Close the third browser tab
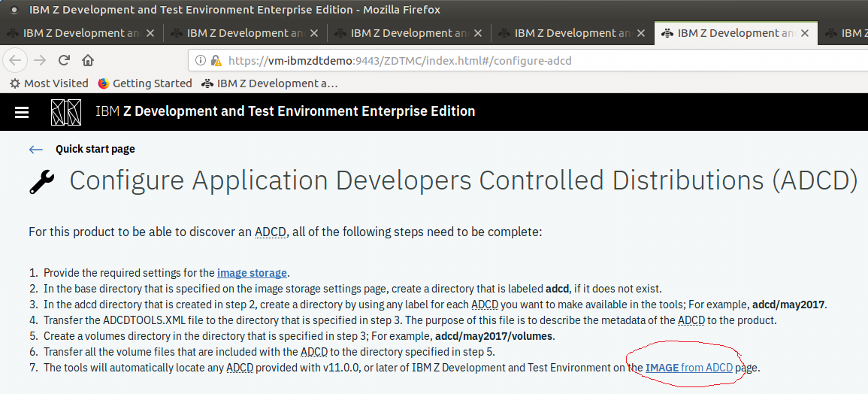Screen dimensions: 868x394 click(x=477, y=32)
